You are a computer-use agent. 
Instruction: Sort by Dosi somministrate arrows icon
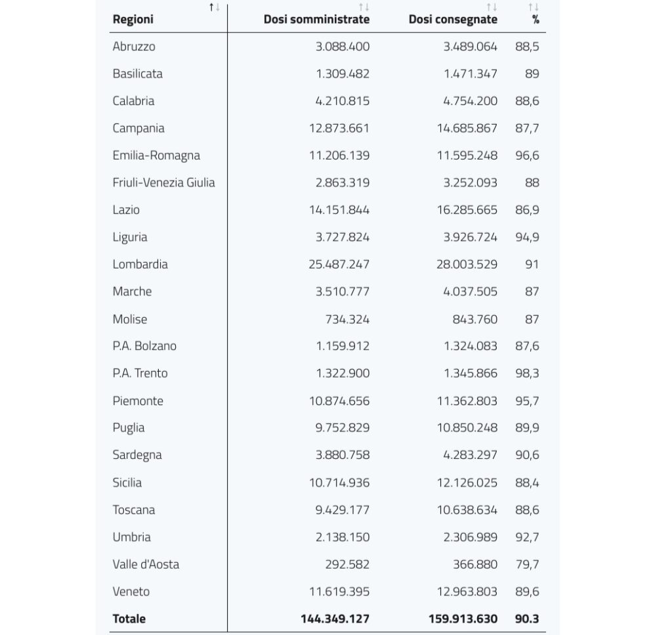[x=364, y=7]
